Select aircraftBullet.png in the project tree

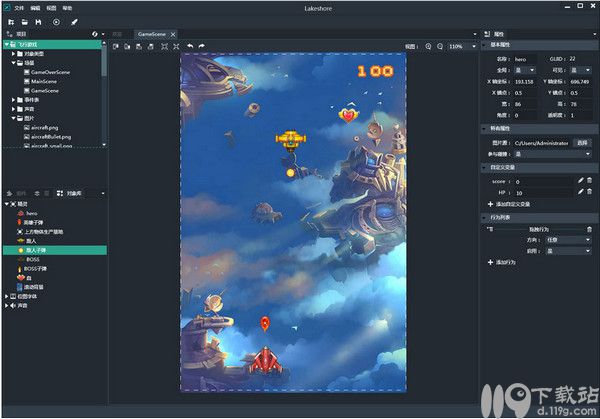[x=51, y=137]
